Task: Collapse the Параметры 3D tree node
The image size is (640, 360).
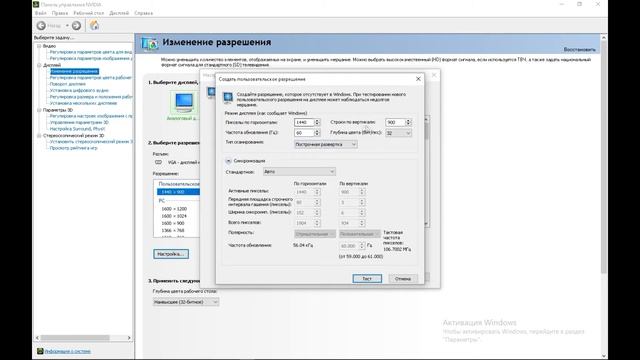Action: [39, 110]
